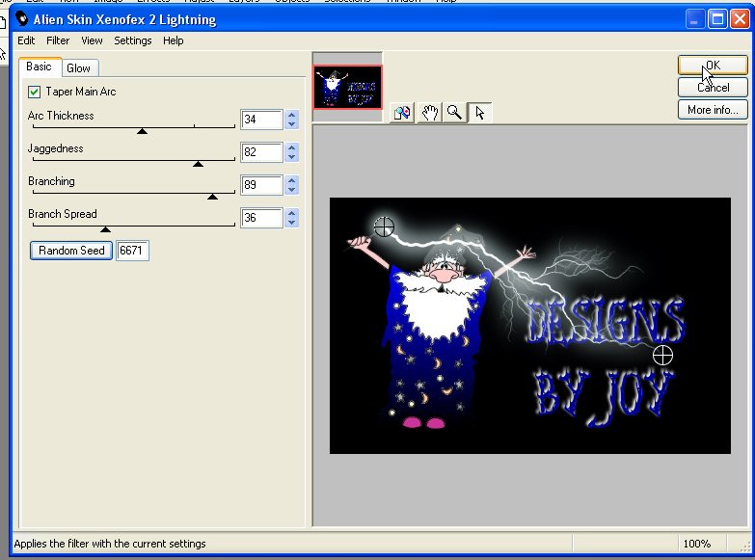Open the Settings menu
Screen dimensions: 755x560
pos(133,40)
